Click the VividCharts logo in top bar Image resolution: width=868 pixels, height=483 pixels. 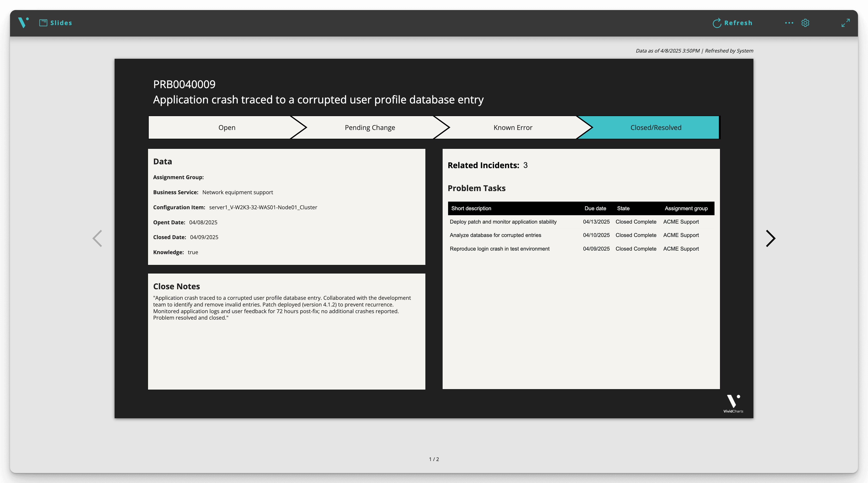(23, 23)
